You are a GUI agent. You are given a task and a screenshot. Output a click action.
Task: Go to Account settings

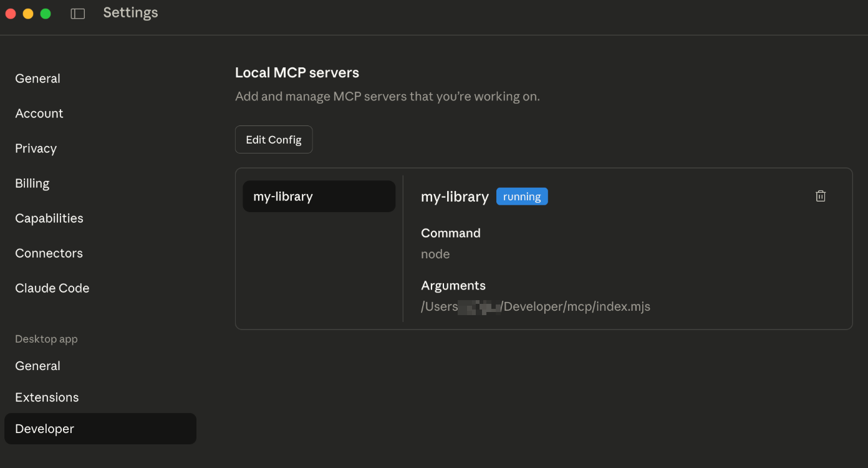pos(39,114)
